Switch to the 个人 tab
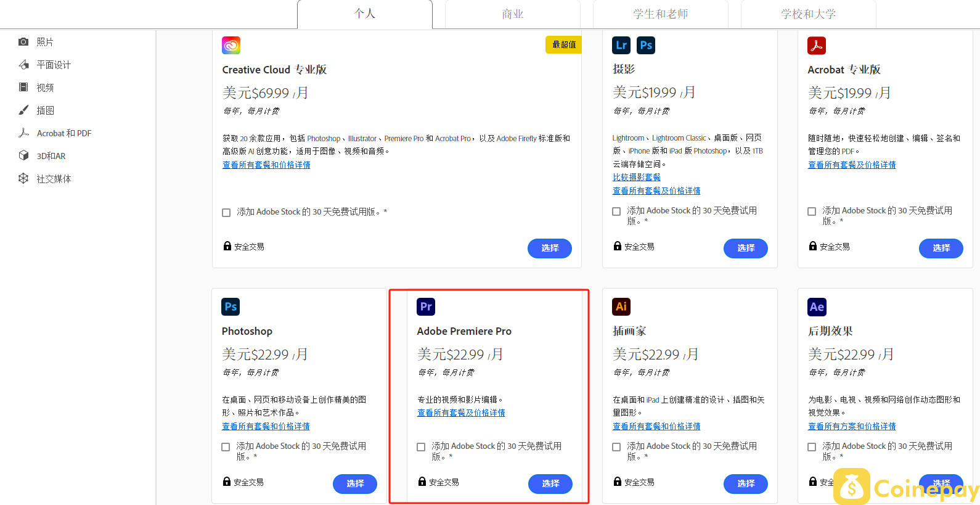The image size is (980, 505). (x=365, y=14)
